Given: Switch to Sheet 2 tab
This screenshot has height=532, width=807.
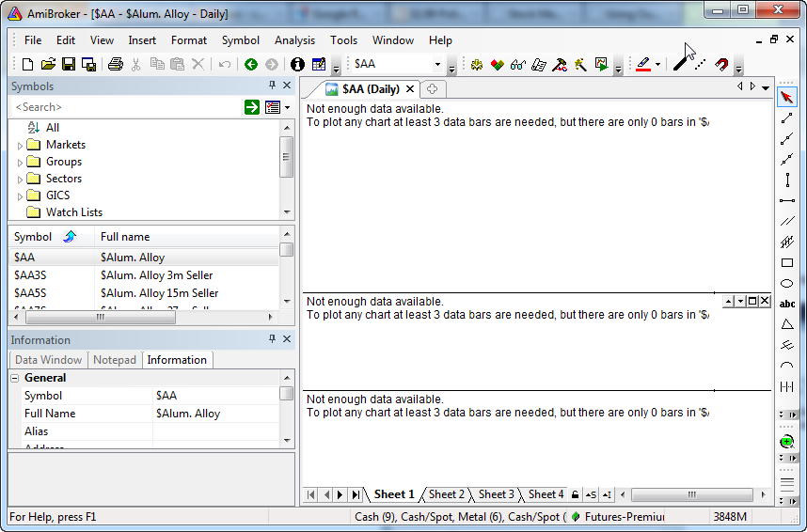Looking at the screenshot, I should coord(446,494).
